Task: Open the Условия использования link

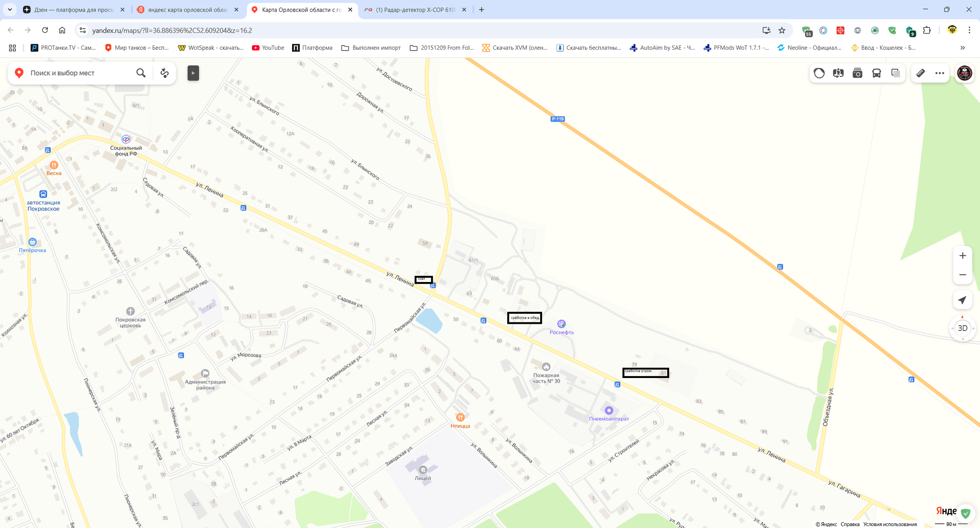Action: pyautogui.click(x=890, y=524)
